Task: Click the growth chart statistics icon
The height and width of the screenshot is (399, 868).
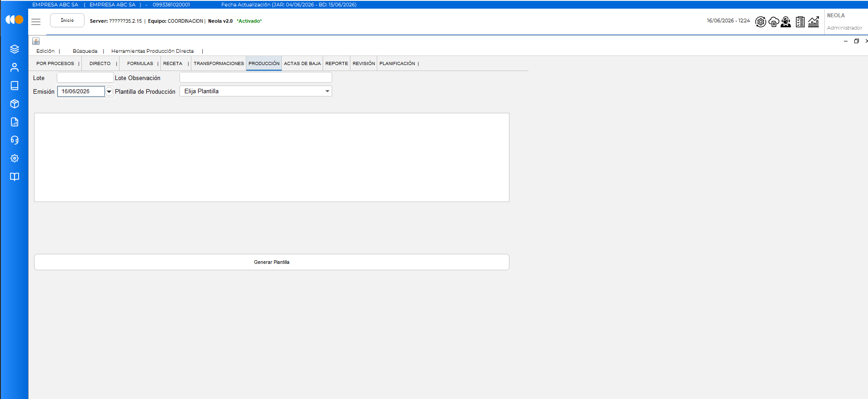Action: pyautogui.click(x=813, y=21)
